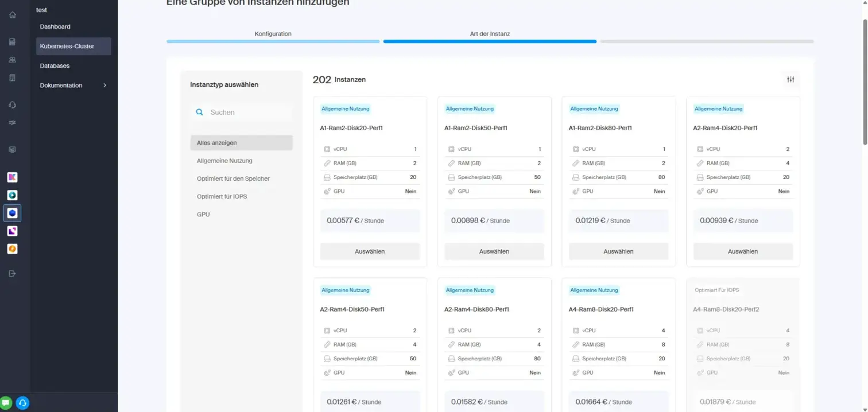This screenshot has width=868, height=412.
Task: Open the green chat bubble bottom left
Action: [x=6, y=402]
